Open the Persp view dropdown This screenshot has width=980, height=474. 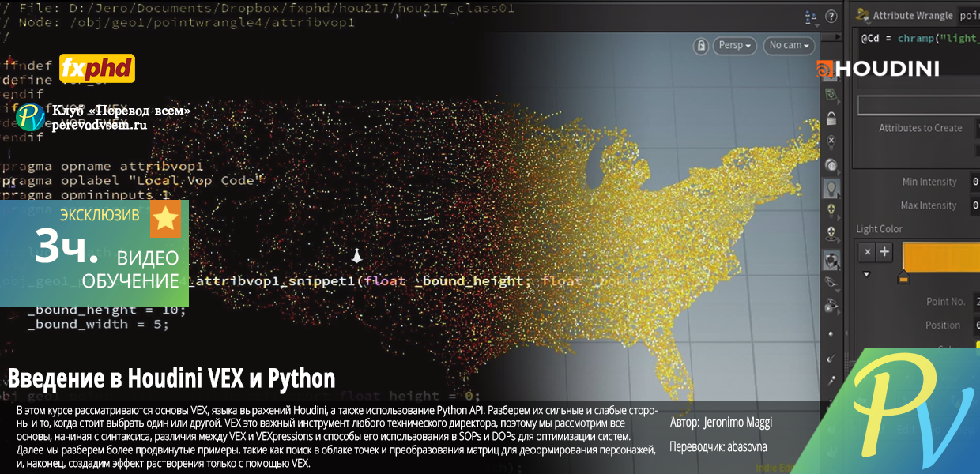[x=735, y=46]
